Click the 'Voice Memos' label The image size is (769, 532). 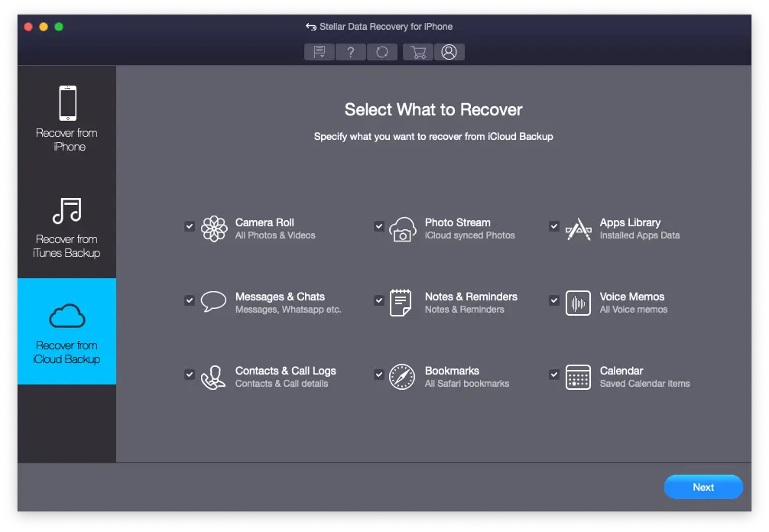tap(632, 297)
